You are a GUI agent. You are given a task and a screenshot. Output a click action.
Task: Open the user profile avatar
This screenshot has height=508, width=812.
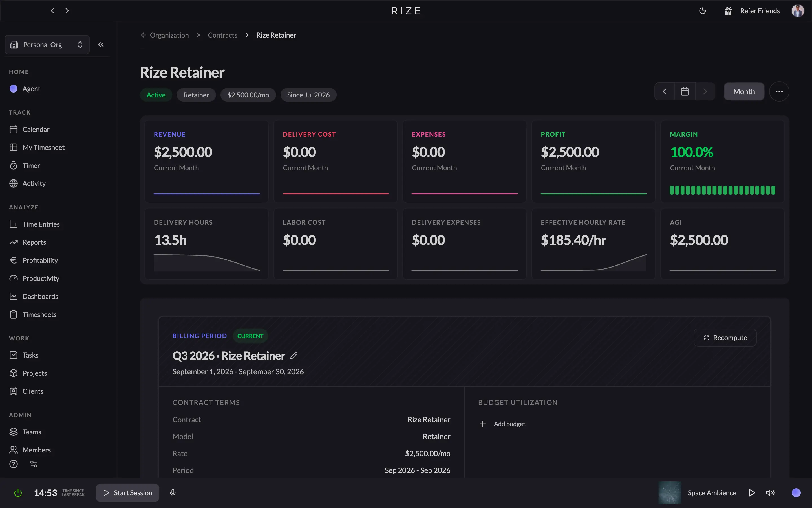click(x=798, y=11)
